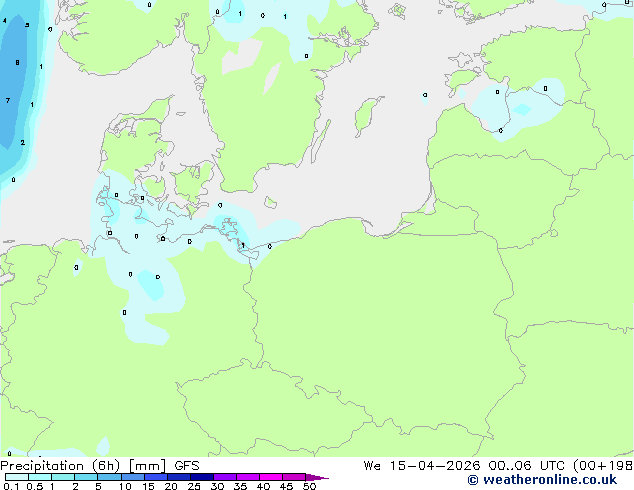Click the legend label '25'

tap(194, 486)
